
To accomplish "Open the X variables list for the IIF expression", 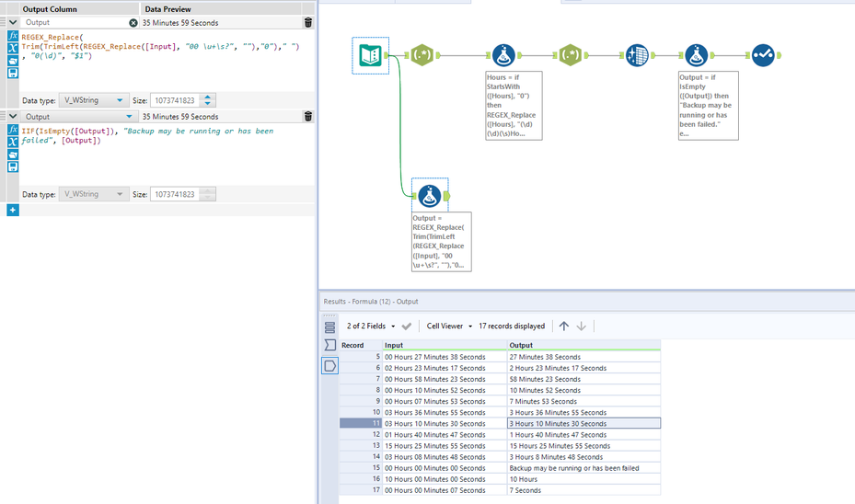I will pos(13,142).
